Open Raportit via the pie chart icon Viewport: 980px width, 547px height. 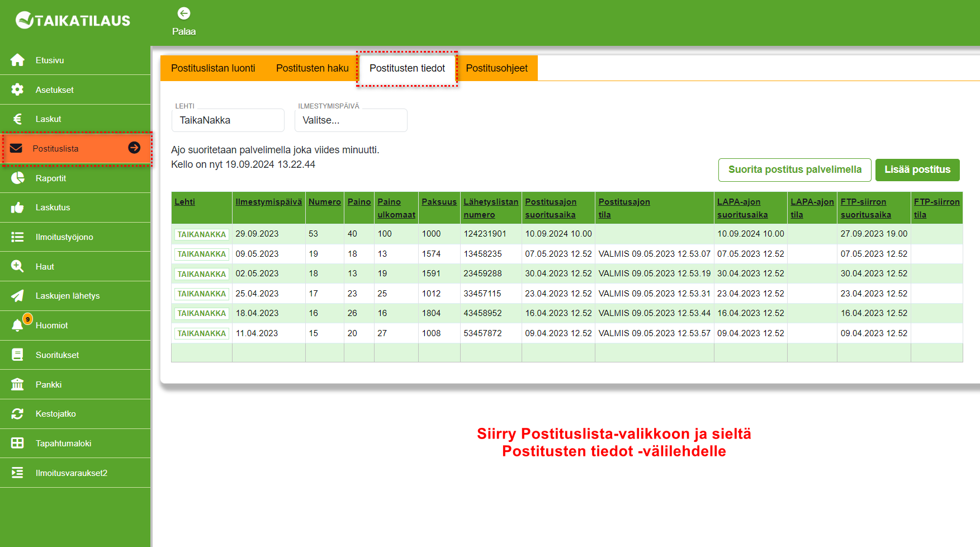pyautogui.click(x=17, y=178)
